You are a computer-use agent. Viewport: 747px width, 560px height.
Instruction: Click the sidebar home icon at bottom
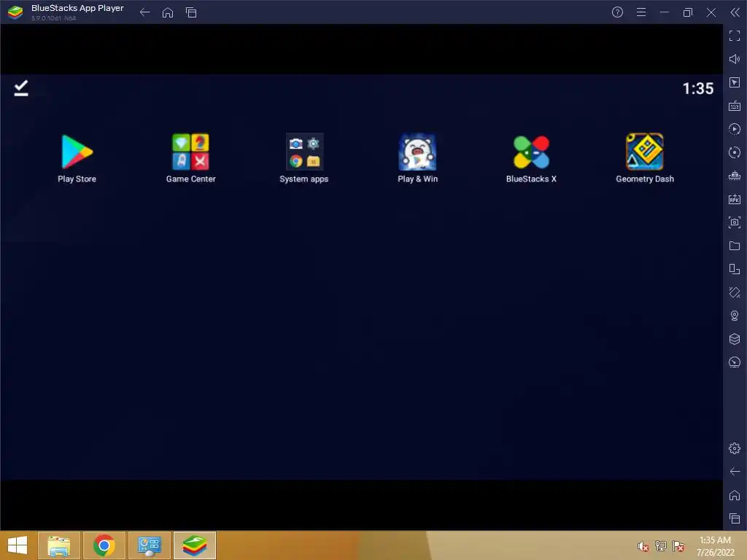pos(735,495)
